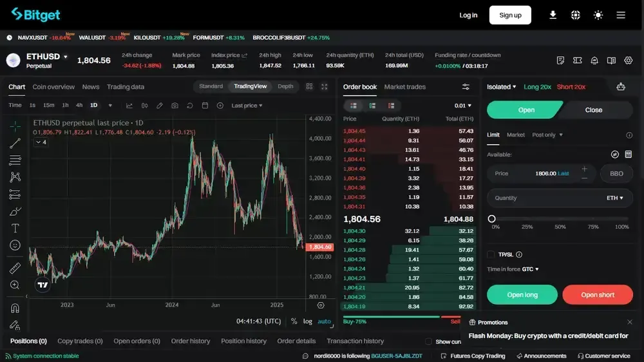Show both buy and sell orders view
644x362 pixels.
(353, 106)
